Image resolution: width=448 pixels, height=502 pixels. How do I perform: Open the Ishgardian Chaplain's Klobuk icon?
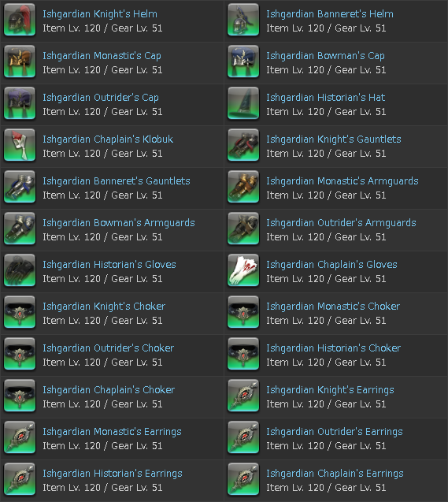point(20,145)
